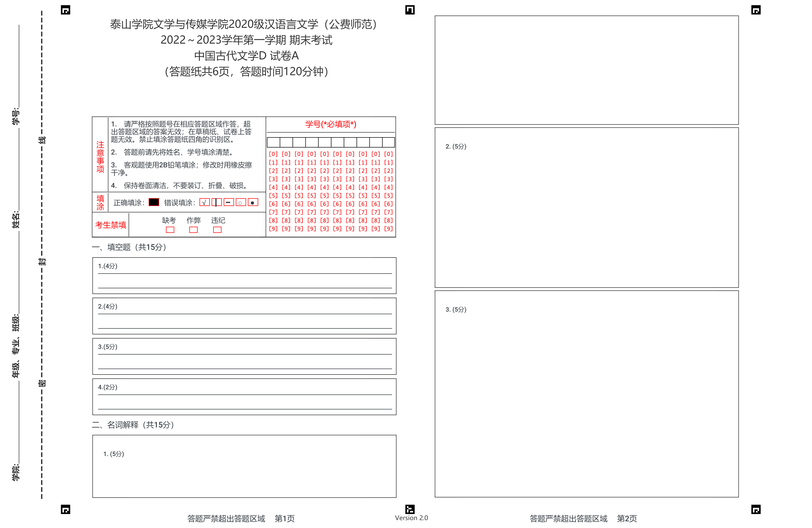Click the 封 character on the dashed seal line

[42, 262]
